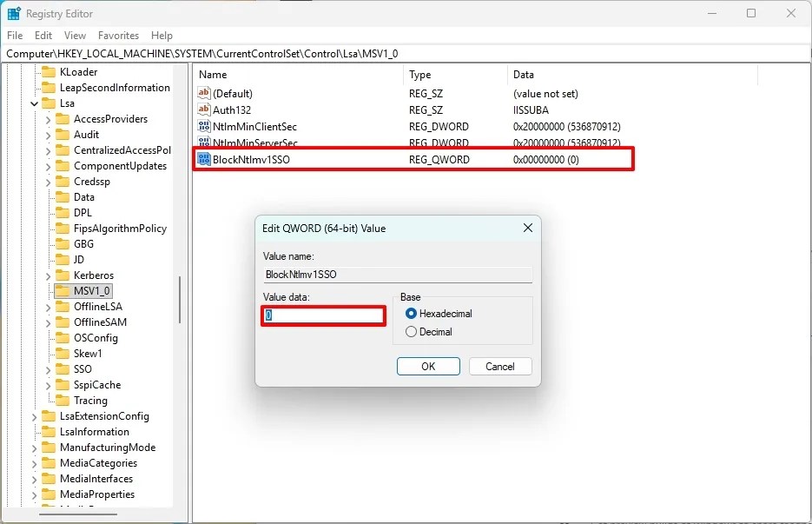This screenshot has height=524, width=812.
Task: Collapse the Lsa tree node
Action: tap(34, 103)
